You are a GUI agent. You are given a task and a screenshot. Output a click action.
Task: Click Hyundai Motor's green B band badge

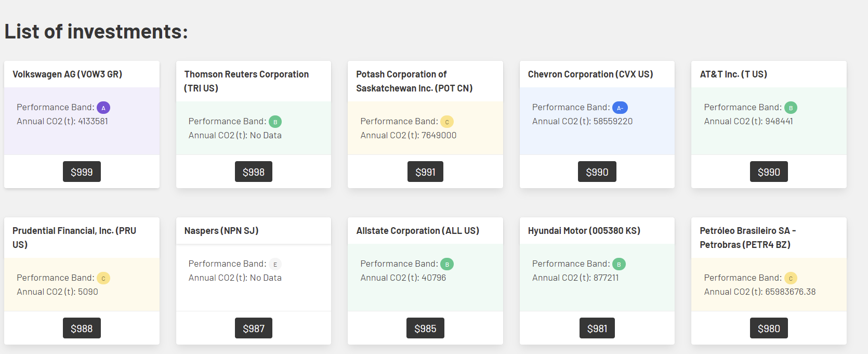coord(619,264)
